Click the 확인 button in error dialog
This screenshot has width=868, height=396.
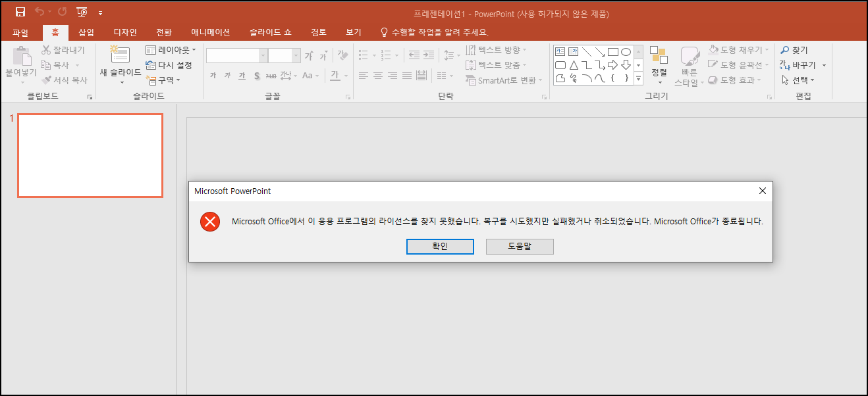click(440, 246)
